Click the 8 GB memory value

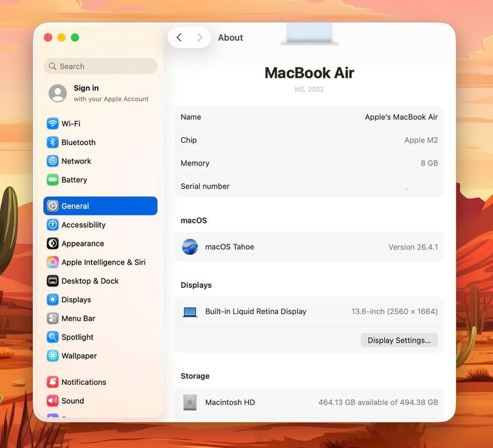tap(429, 163)
